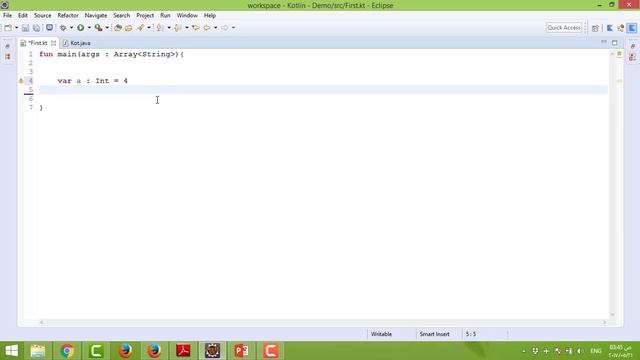Open the Edit menu

(x=23, y=16)
